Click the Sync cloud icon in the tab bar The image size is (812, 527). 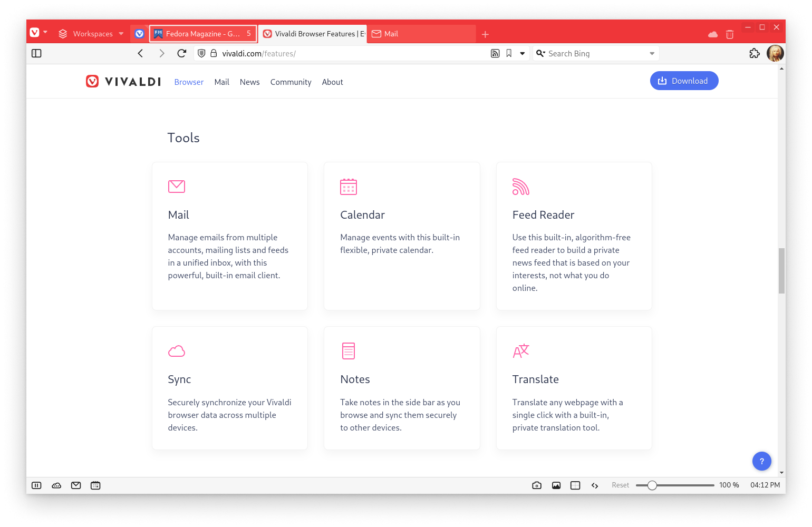(x=713, y=34)
